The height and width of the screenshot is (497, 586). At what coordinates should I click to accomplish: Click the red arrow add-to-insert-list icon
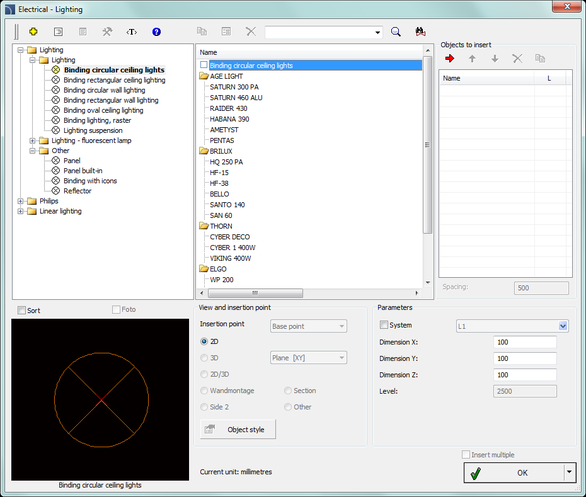450,58
